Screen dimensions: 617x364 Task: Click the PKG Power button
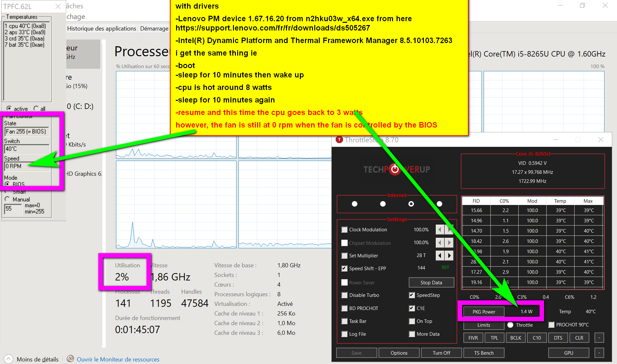pos(484,312)
